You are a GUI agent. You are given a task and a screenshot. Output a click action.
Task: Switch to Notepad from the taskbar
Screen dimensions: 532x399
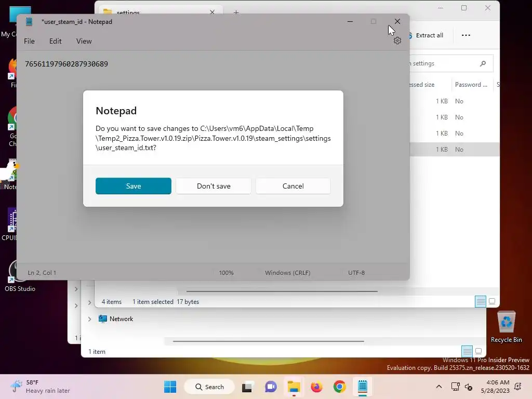pos(362,387)
